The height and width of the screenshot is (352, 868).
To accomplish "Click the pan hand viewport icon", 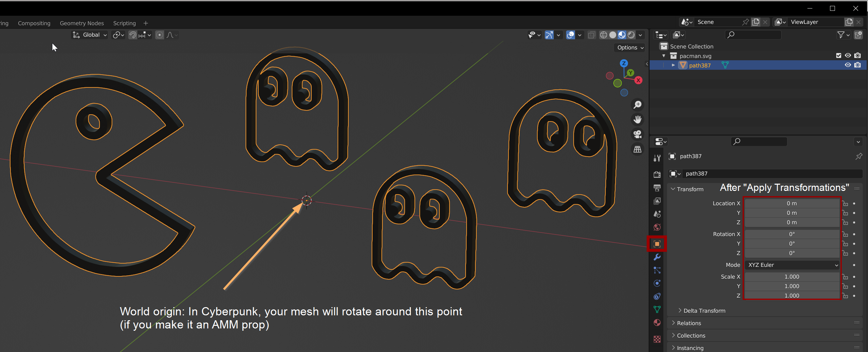I will tap(637, 120).
